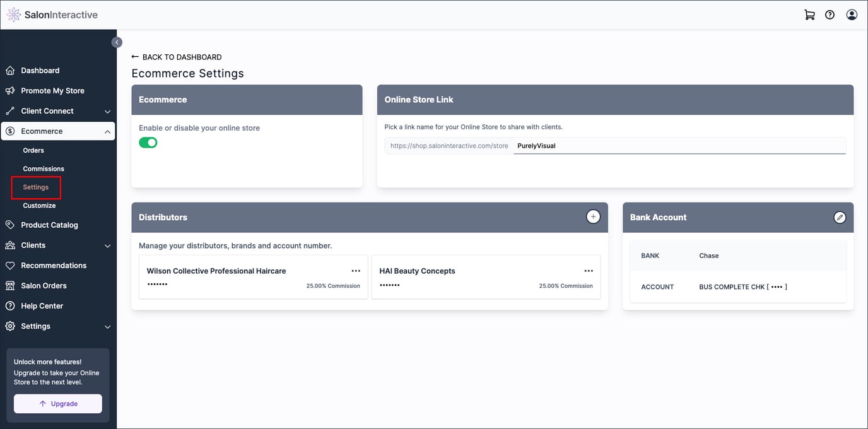Viewport: 868px width, 429px height.
Task: Select Commissions in the sidebar
Action: (43, 168)
